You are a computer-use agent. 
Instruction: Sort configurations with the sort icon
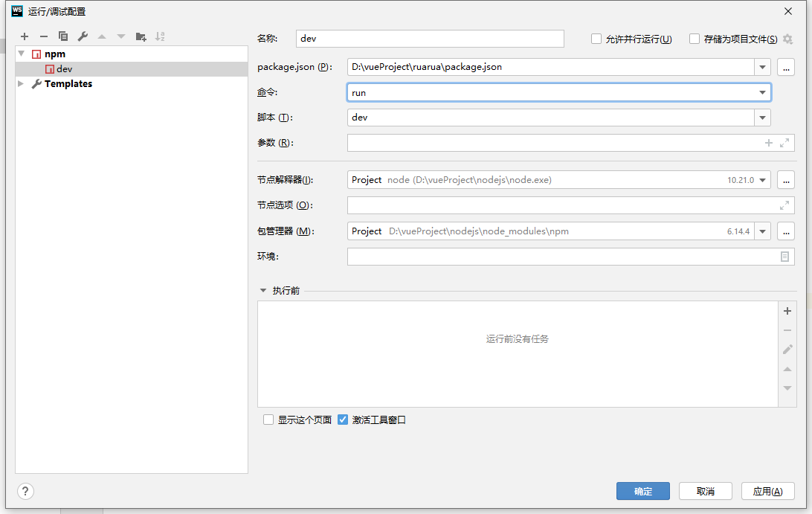(159, 36)
